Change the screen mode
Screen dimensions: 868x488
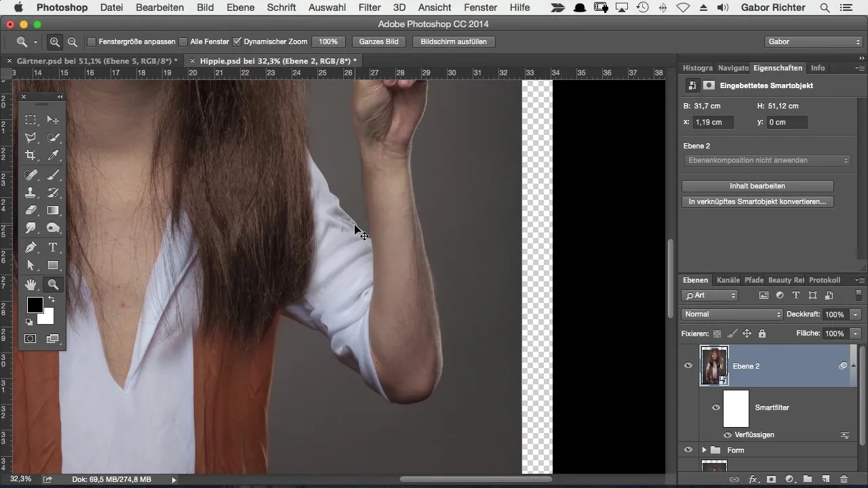point(53,338)
